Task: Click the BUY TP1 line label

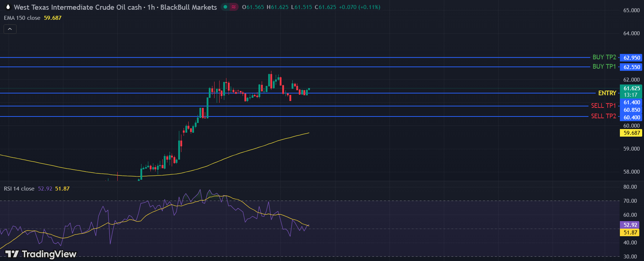Action: (x=604, y=67)
